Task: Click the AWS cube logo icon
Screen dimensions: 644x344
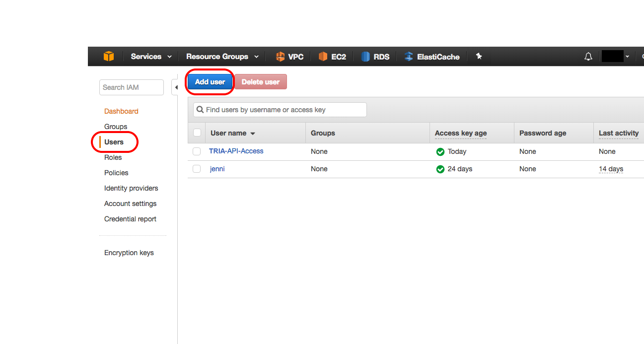Action: coord(109,57)
